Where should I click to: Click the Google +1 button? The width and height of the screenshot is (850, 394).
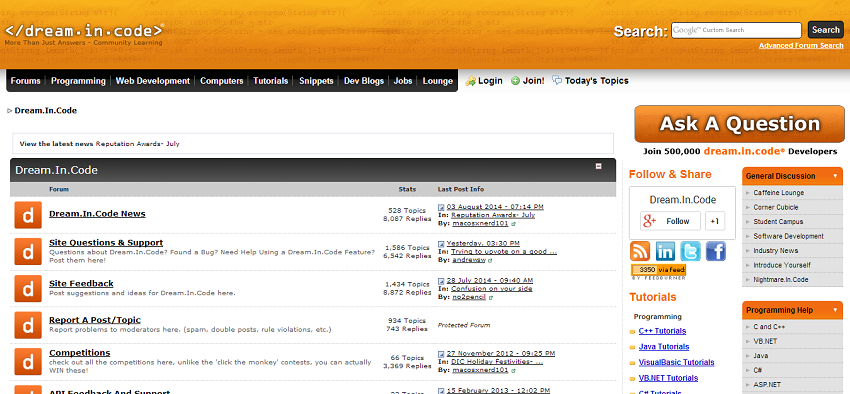click(715, 221)
